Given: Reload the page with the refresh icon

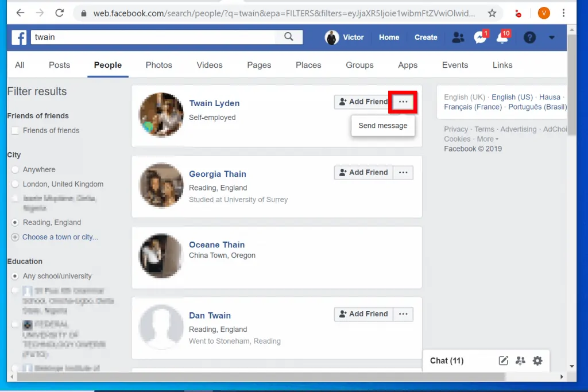Looking at the screenshot, I should point(59,13).
